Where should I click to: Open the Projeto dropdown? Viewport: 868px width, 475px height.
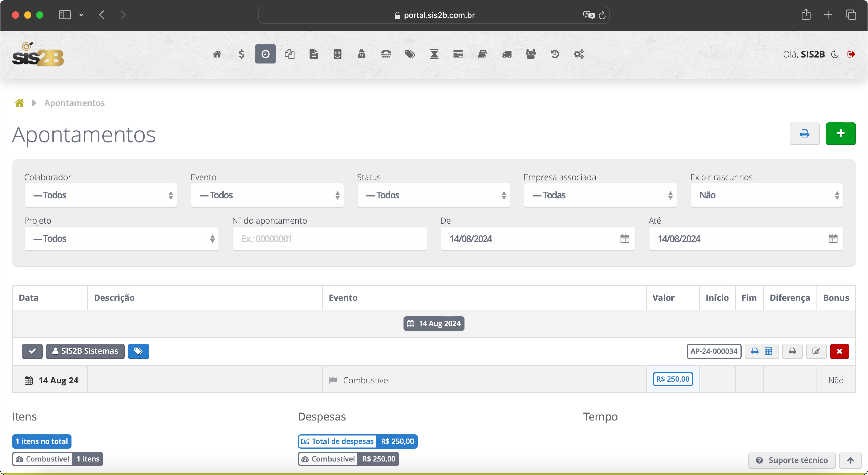[121, 239]
